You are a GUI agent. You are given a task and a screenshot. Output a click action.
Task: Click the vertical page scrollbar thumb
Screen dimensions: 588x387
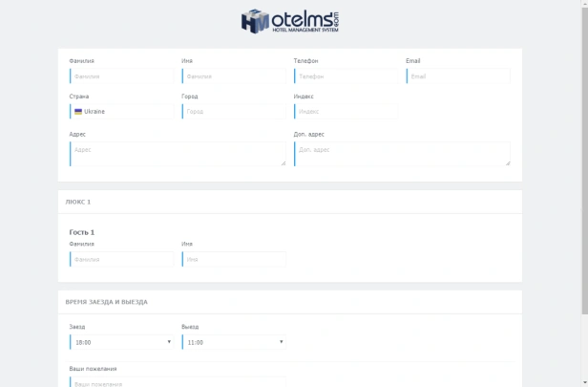click(x=583, y=162)
